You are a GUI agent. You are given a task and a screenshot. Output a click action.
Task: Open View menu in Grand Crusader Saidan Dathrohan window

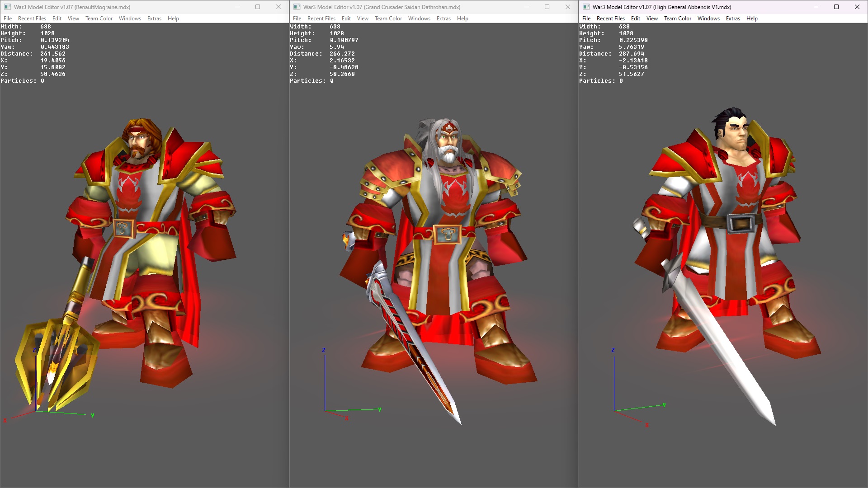(x=363, y=19)
